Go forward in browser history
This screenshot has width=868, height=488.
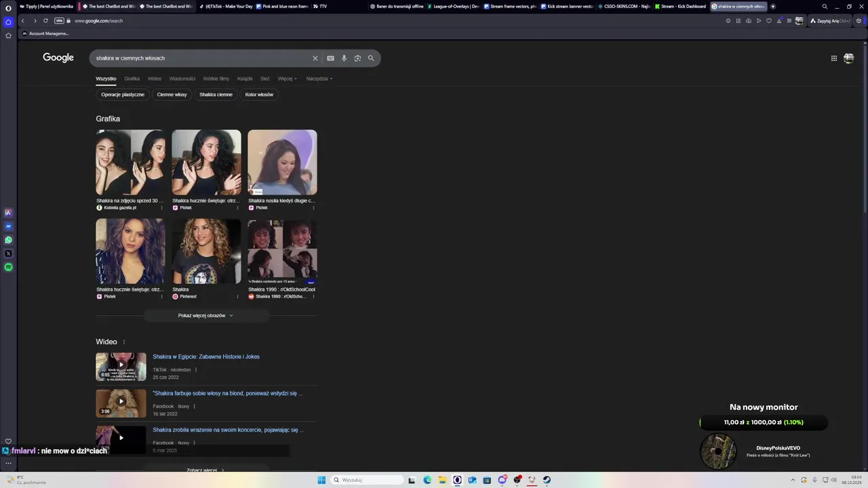[35, 21]
